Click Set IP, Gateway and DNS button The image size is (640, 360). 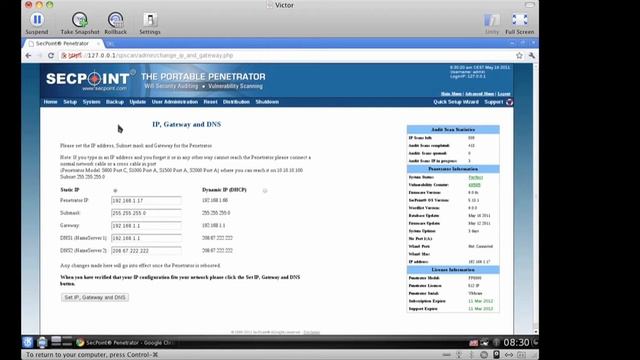pos(95,298)
